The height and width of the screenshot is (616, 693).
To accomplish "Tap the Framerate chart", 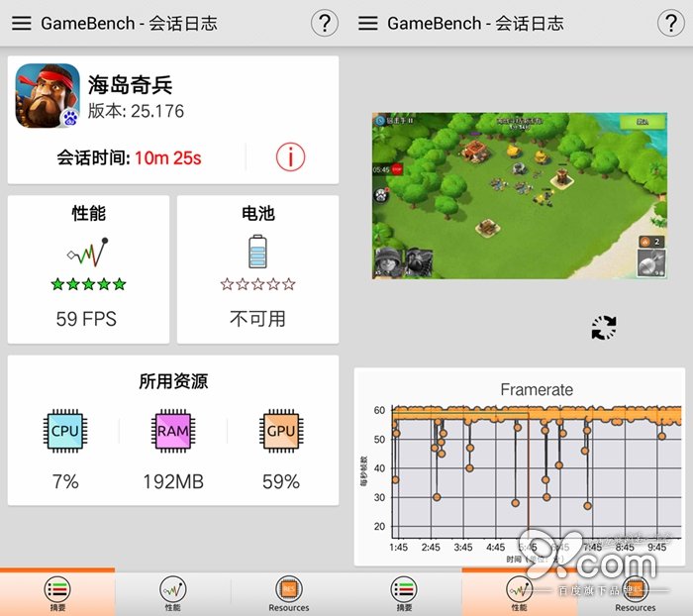I will point(520,466).
